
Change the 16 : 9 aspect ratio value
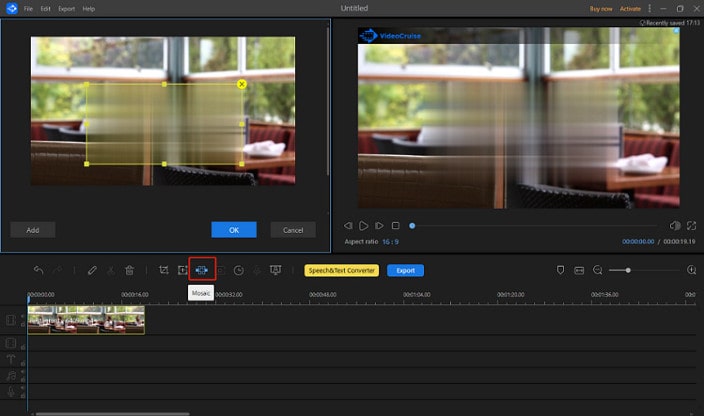pyautogui.click(x=390, y=241)
